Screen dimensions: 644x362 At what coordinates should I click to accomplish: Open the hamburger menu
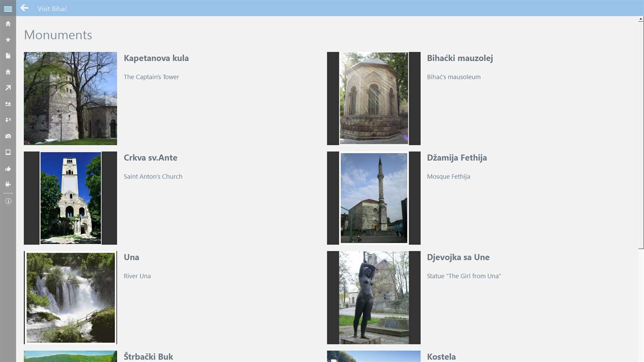tap(8, 8)
